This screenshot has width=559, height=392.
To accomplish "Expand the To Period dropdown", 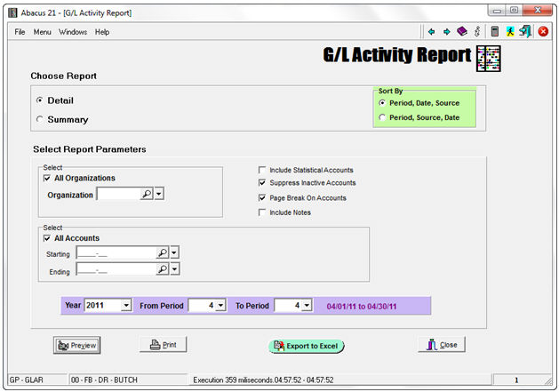I will click(307, 306).
